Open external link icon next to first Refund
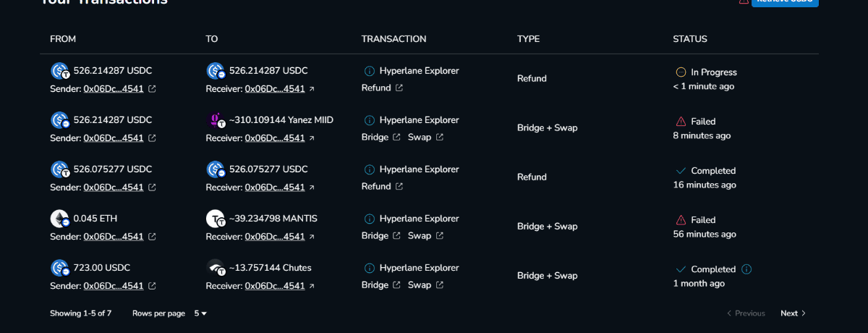 coord(399,88)
